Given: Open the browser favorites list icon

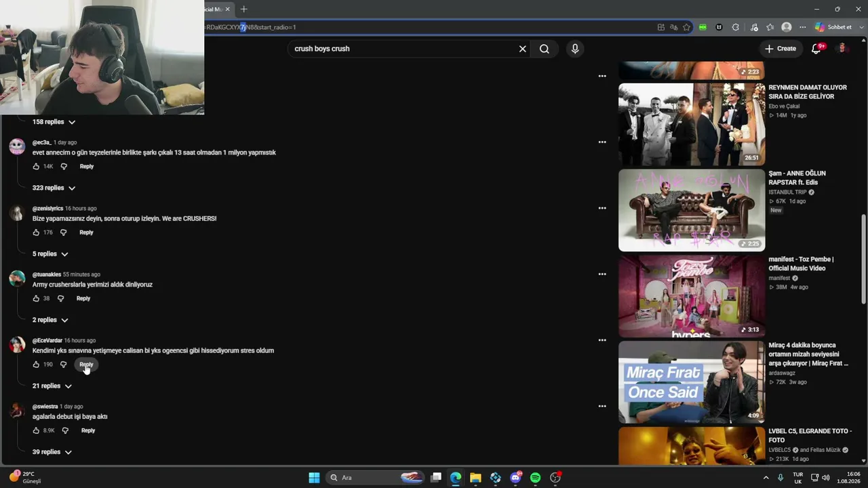Looking at the screenshot, I should (770, 27).
